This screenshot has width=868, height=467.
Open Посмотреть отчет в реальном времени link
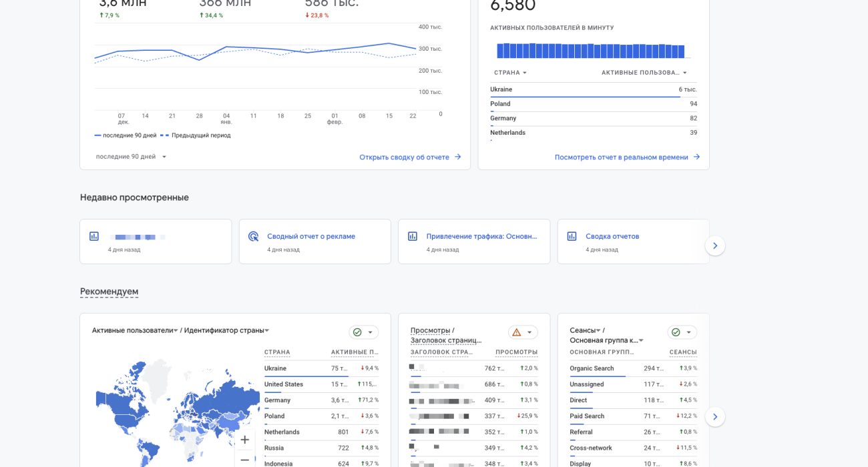click(x=627, y=157)
